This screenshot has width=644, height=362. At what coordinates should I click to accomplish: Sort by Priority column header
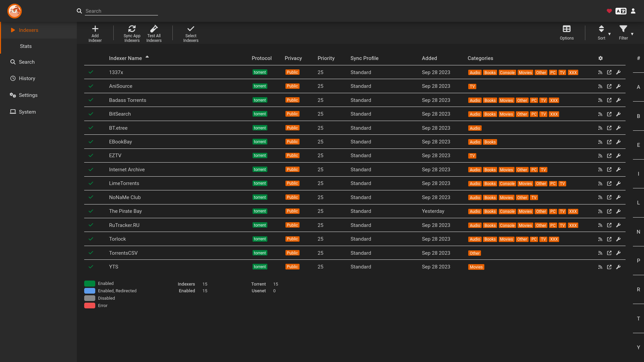pos(326,58)
